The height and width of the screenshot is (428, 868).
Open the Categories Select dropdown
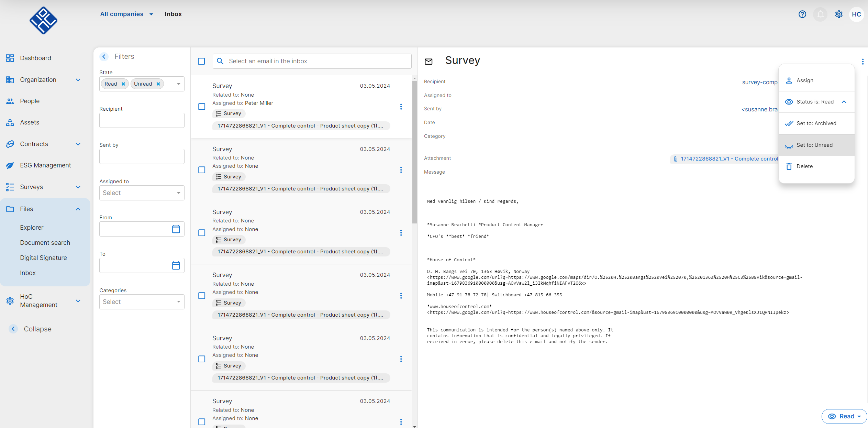pos(142,302)
